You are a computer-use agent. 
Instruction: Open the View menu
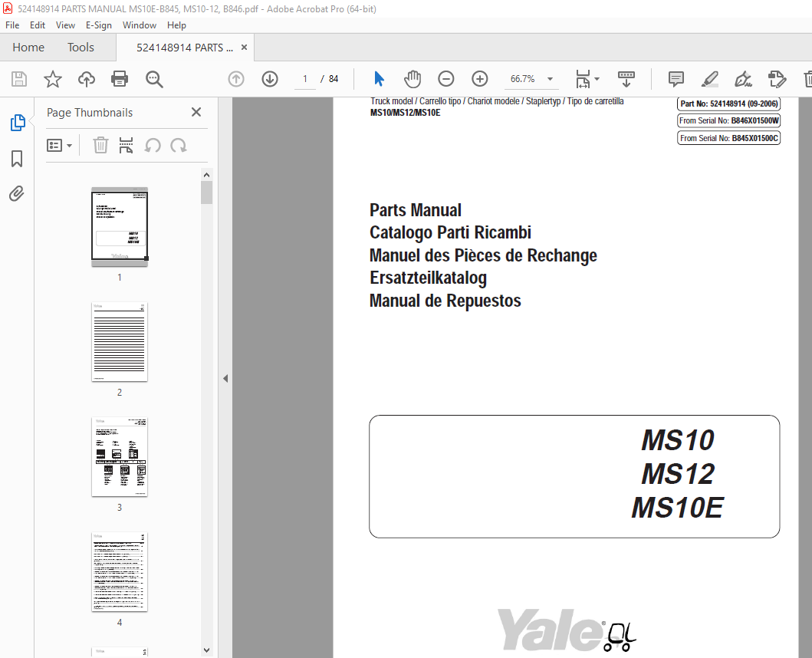point(65,25)
